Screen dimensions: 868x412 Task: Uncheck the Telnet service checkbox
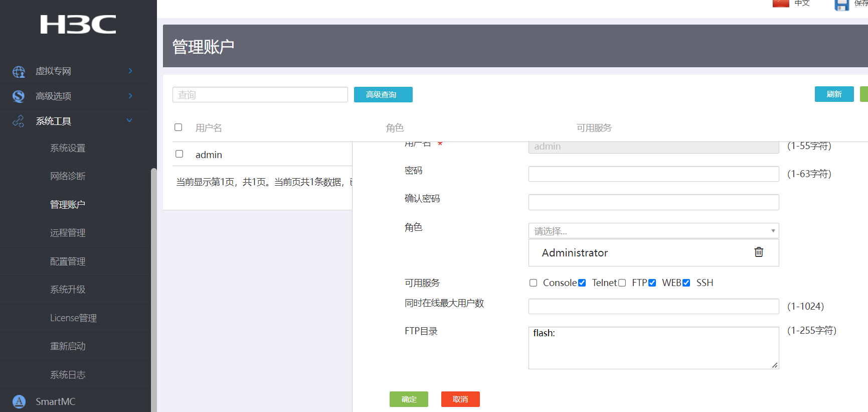click(x=582, y=283)
